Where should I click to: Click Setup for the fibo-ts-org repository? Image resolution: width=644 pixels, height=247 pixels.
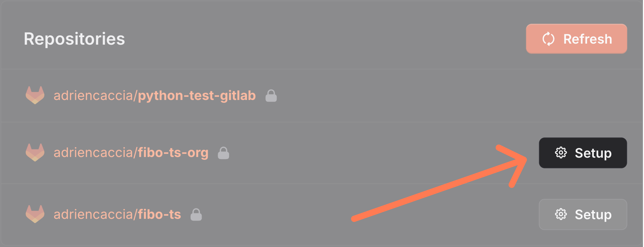[x=583, y=153]
